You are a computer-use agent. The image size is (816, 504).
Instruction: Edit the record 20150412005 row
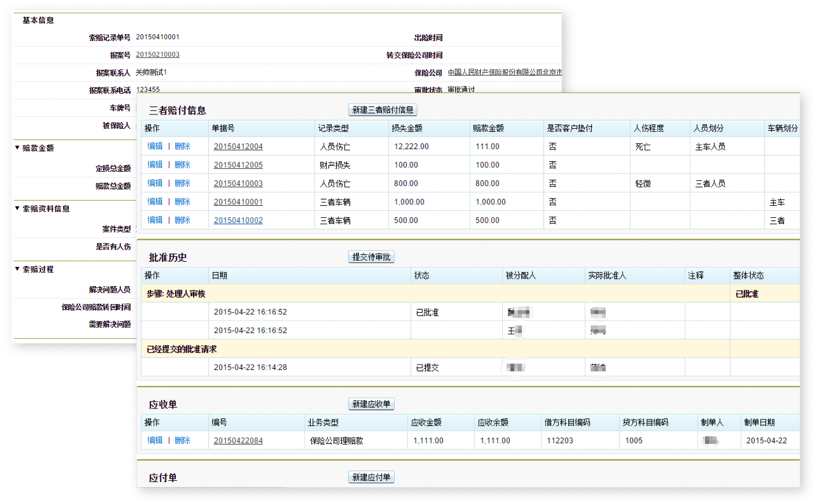click(x=155, y=165)
